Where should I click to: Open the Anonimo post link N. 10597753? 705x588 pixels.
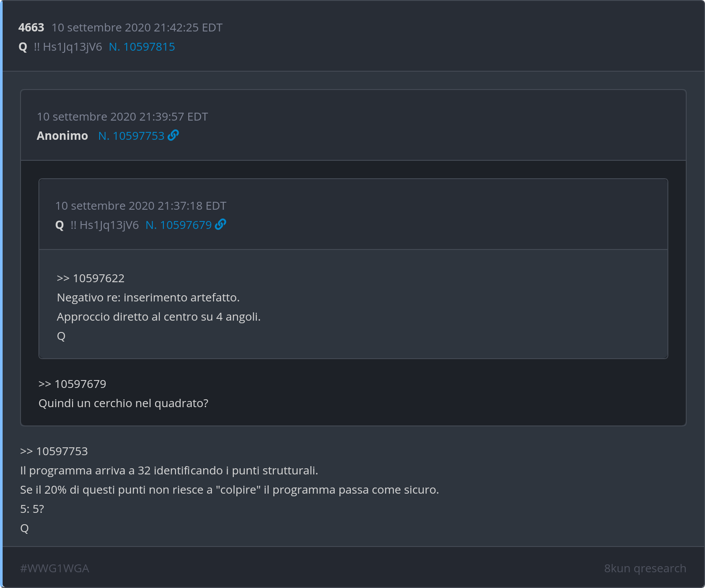click(131, 136)
